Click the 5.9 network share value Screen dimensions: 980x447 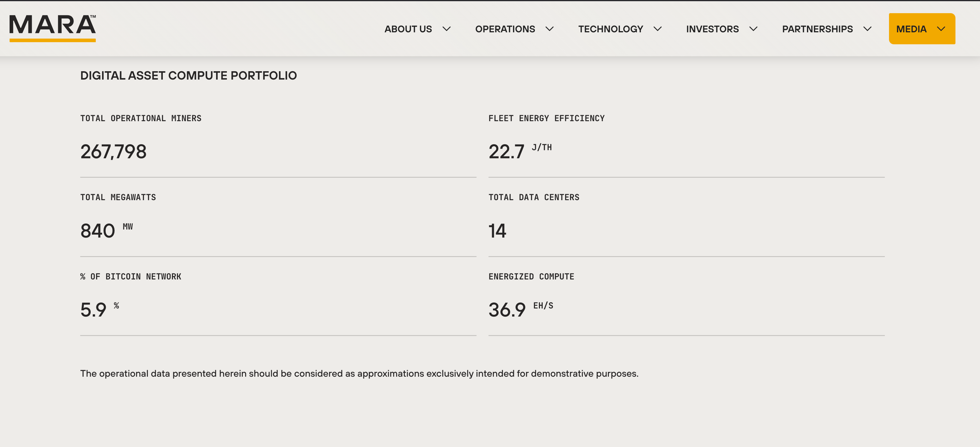tap(93, 310)
